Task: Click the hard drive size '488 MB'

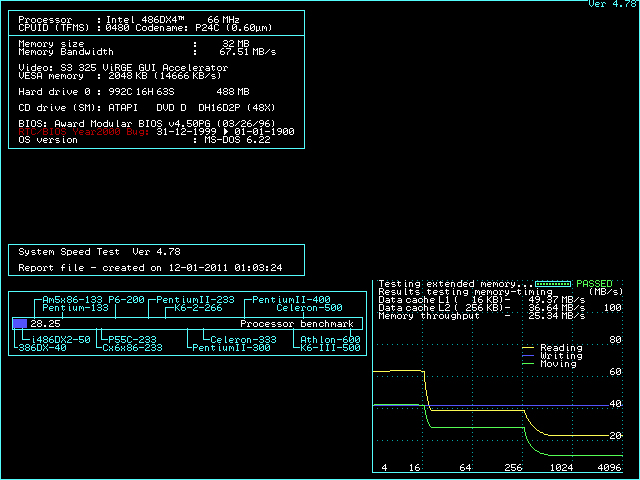Action: (233, 92)
